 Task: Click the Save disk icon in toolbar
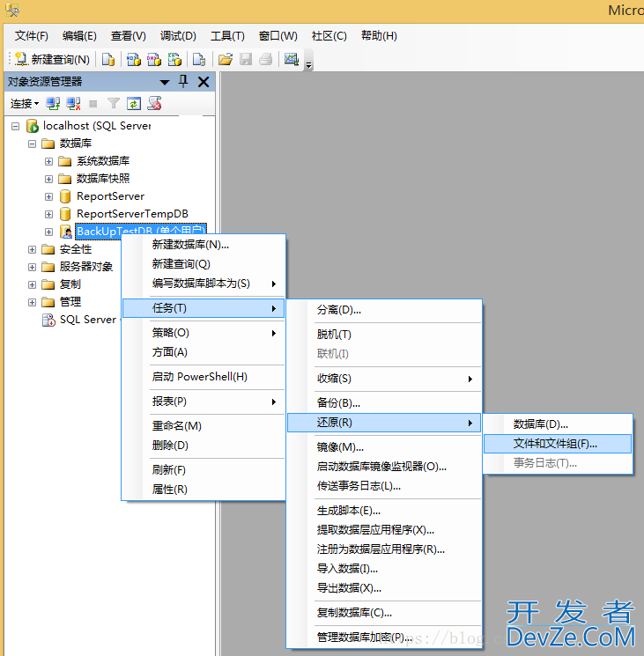point(246,59)
